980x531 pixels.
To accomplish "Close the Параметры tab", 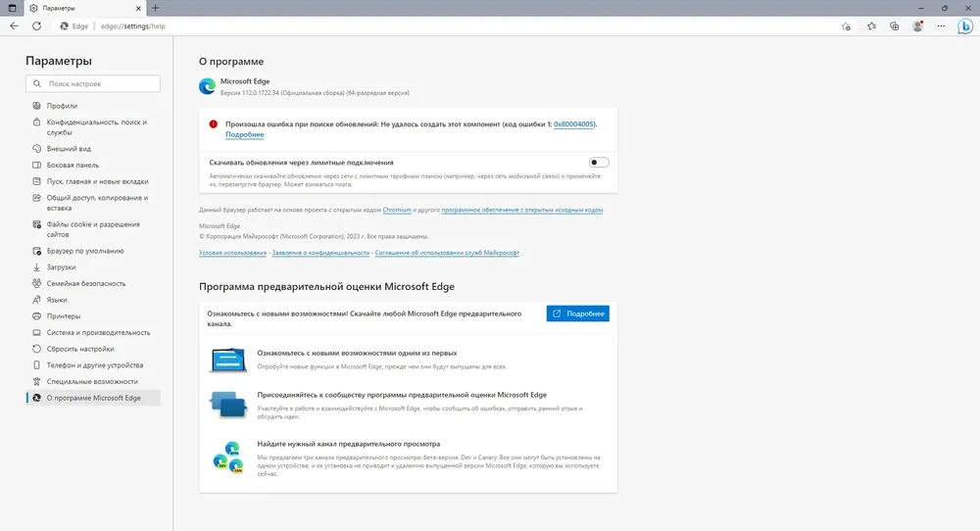I will (x=138, y=8).
